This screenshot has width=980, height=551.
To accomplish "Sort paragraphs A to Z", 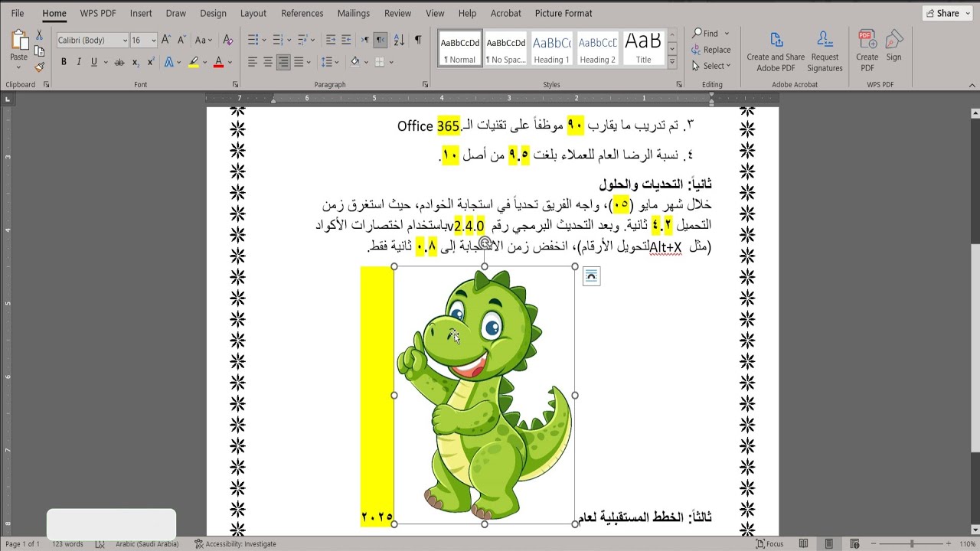I will (x=399, y=40).
